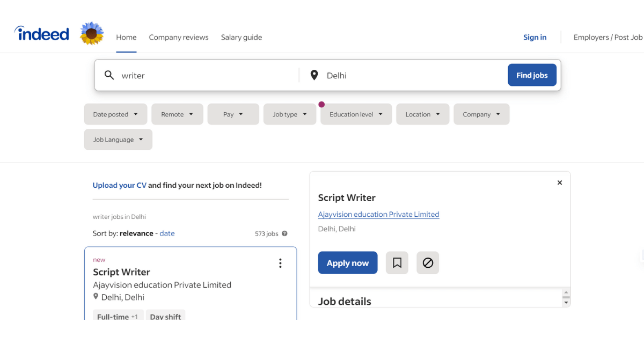Open the Date posted filter
Viewport: 644px width, 337px height.
[115, 114]
